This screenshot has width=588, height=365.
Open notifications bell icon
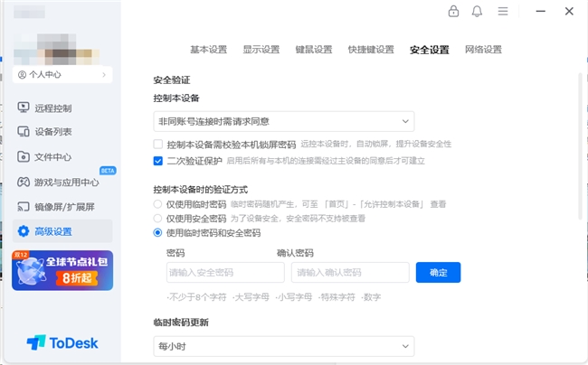click(478, 11)
